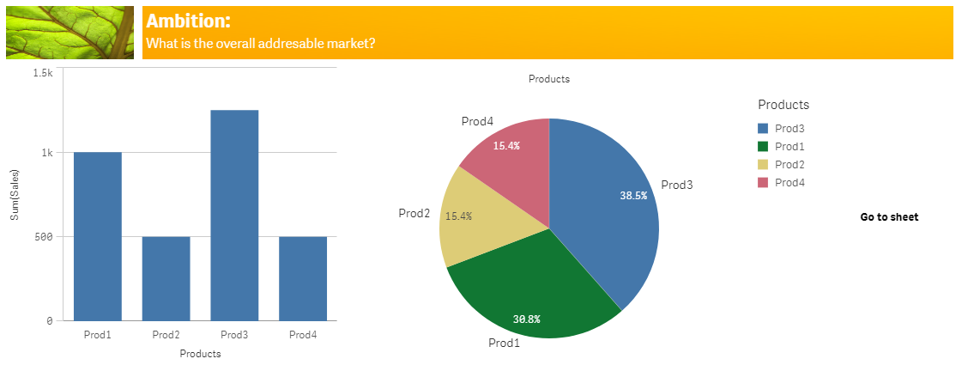980x371 pixels.
Task: Select the Prod4 bar in bar chart
Action: pyautogui.click(x=303, y=278)
